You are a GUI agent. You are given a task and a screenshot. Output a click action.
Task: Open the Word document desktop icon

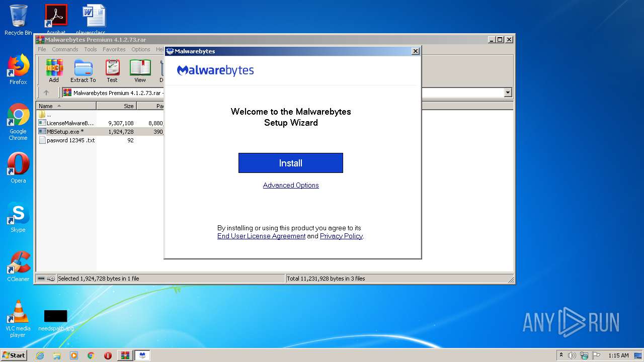(94, 19)
